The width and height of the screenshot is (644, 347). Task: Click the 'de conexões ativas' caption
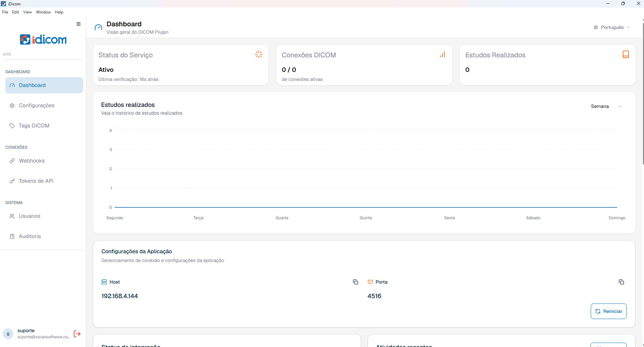[302, 79]
